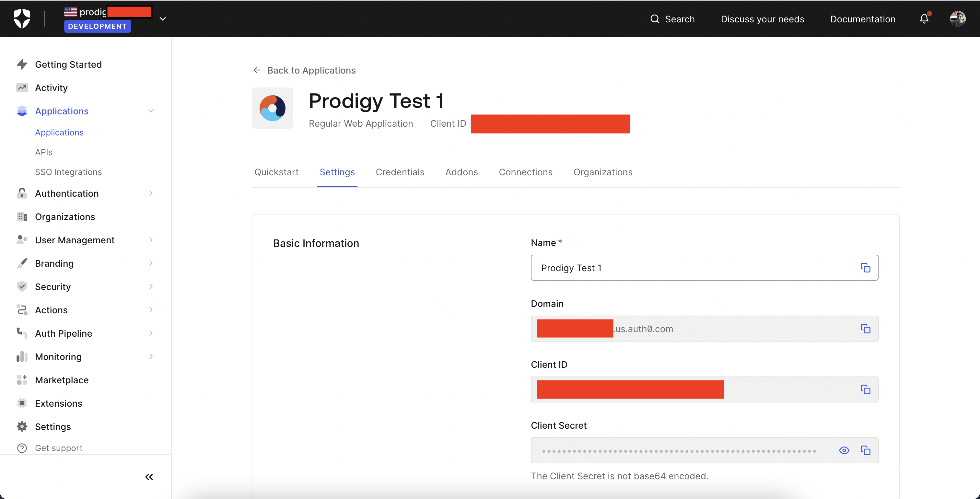The image size is (980, 499).
Task: Open the Documentation link
Action: 862,19
